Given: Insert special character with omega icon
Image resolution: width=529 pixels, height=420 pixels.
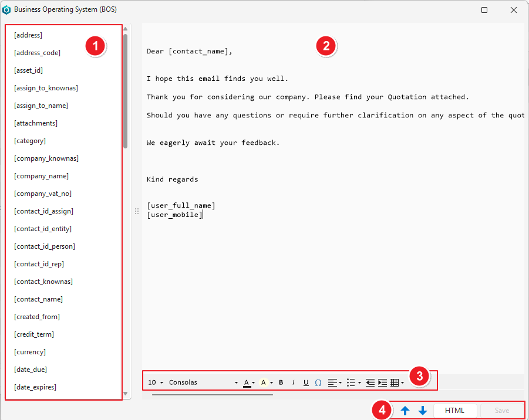Looking at the screenshot, I should (318, 382).
